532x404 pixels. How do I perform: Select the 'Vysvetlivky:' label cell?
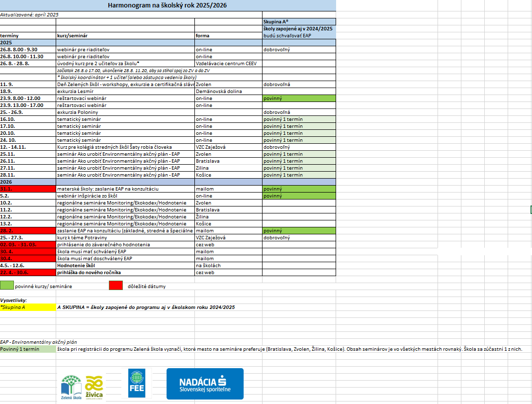pyautogui.click(x=28, y=301)
